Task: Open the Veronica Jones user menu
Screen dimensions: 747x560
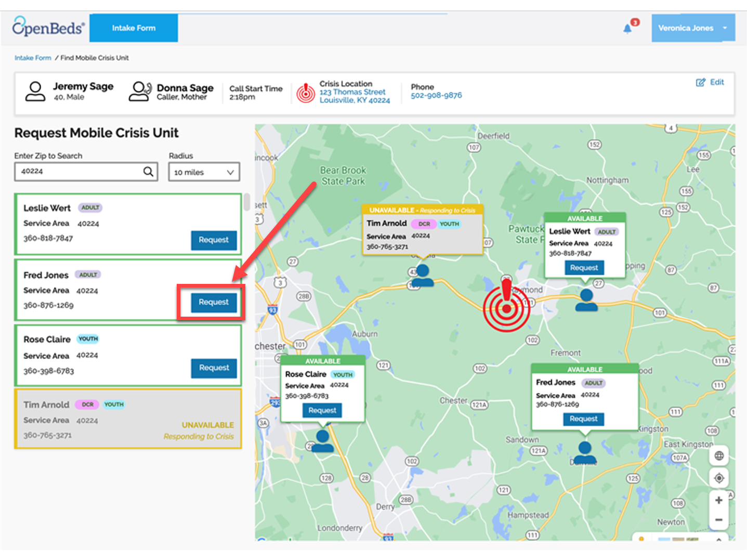Action: (693, 28)
